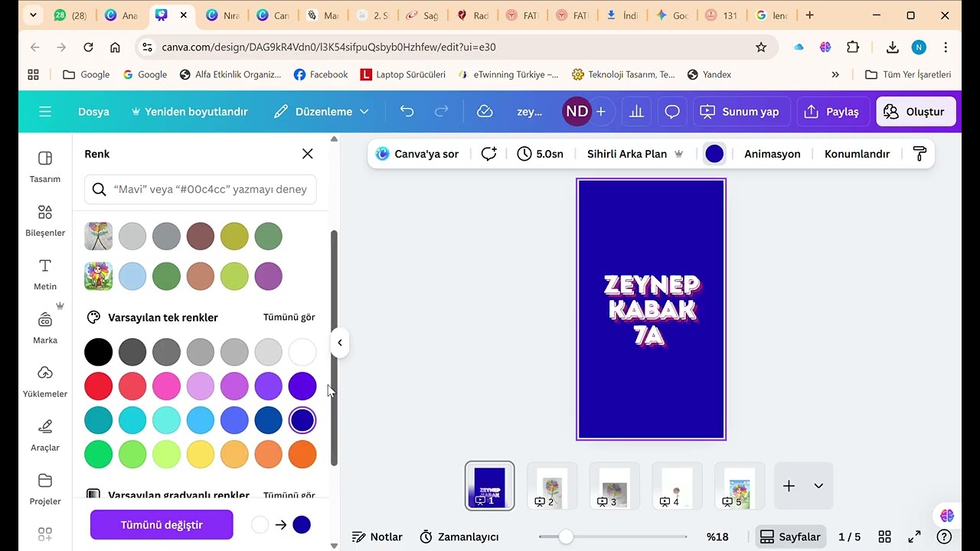
Task: Open the Marka brand panel
Action: click(44, 327)
